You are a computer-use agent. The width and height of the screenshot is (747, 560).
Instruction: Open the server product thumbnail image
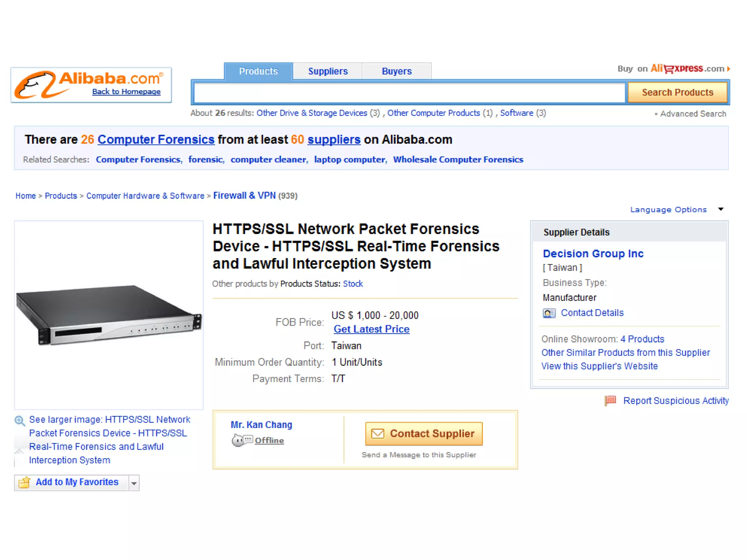click(109, 314)
